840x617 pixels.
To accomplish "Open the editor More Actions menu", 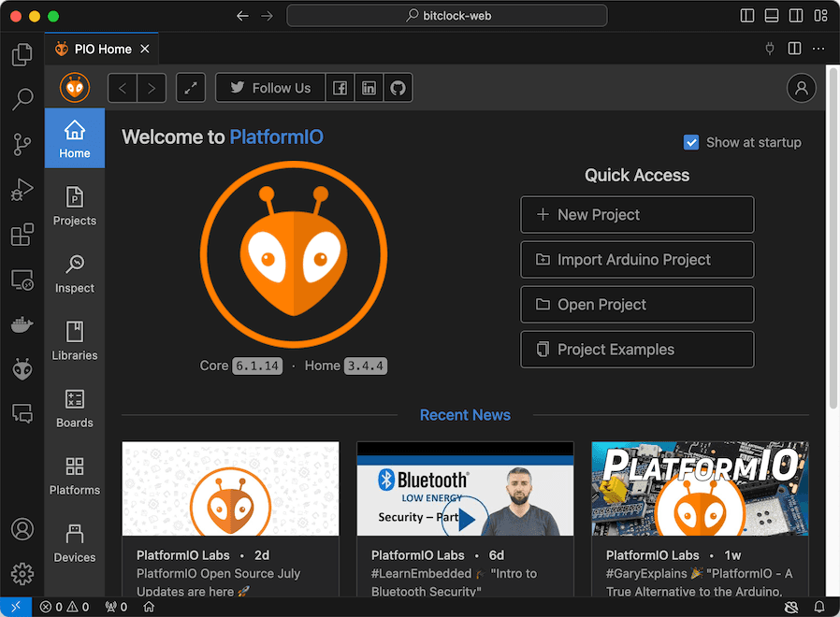I will point(818,49).
